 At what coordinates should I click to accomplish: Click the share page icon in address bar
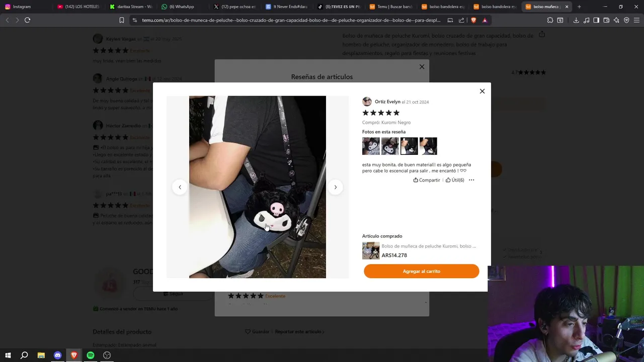[461, 20]
